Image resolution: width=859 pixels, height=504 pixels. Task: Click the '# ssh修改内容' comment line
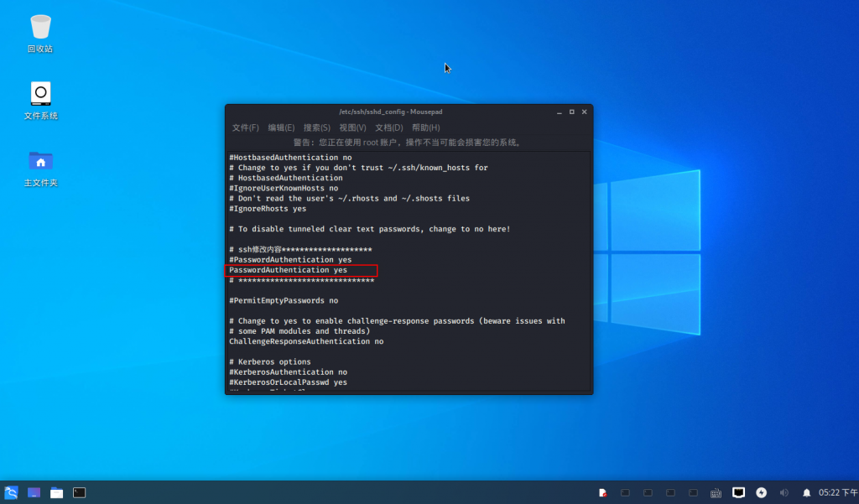point(301,250)
